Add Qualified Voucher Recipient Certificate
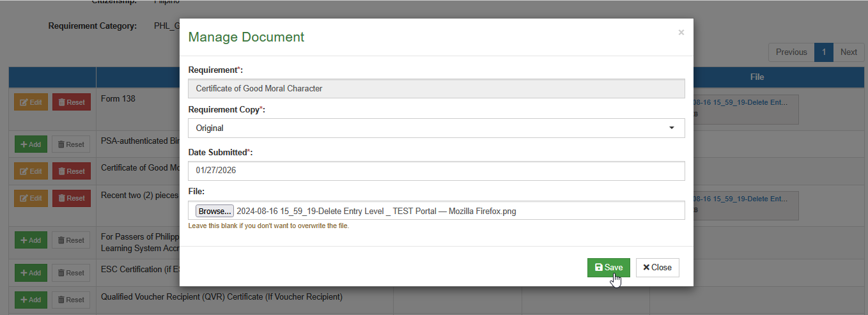The height and width of the screenshot is (315, 868). click(x=31, y=300)
